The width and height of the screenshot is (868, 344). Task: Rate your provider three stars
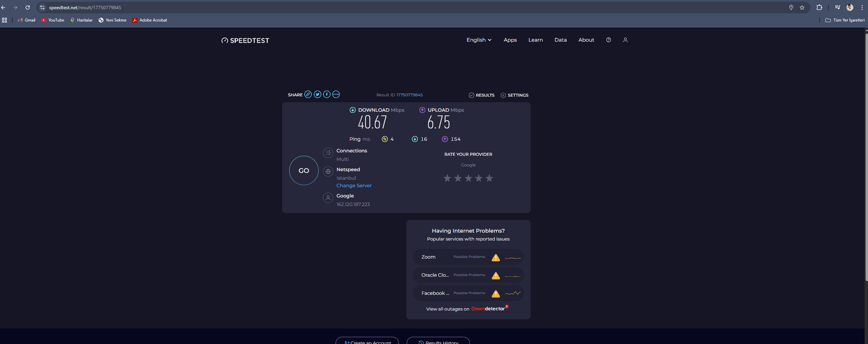[468, 178]
